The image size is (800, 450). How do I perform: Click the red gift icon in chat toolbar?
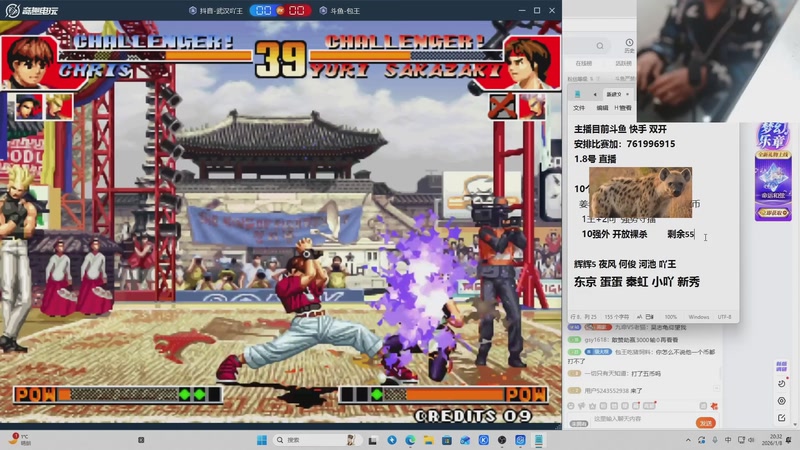pos(714,406)
